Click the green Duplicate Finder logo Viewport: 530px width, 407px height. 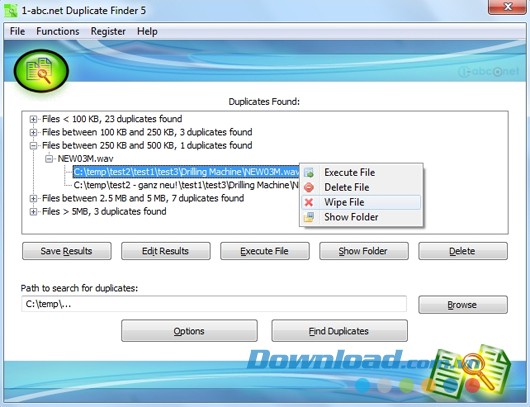coord(41,71)
